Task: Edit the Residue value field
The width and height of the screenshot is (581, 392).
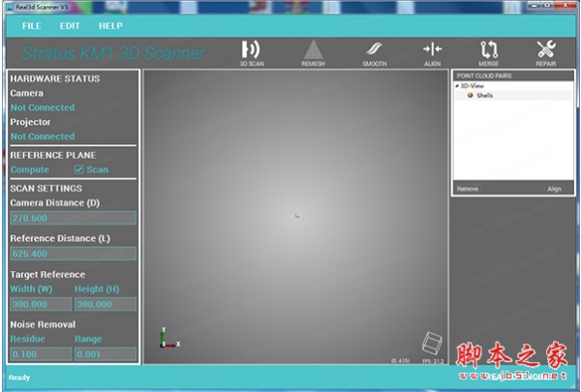Action: (41, 354)
